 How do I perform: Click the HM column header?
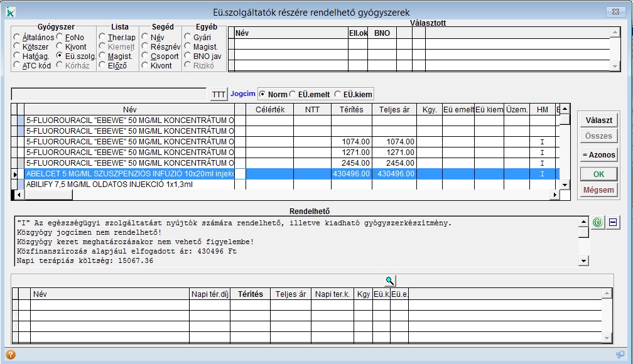[x=542, y=109]
